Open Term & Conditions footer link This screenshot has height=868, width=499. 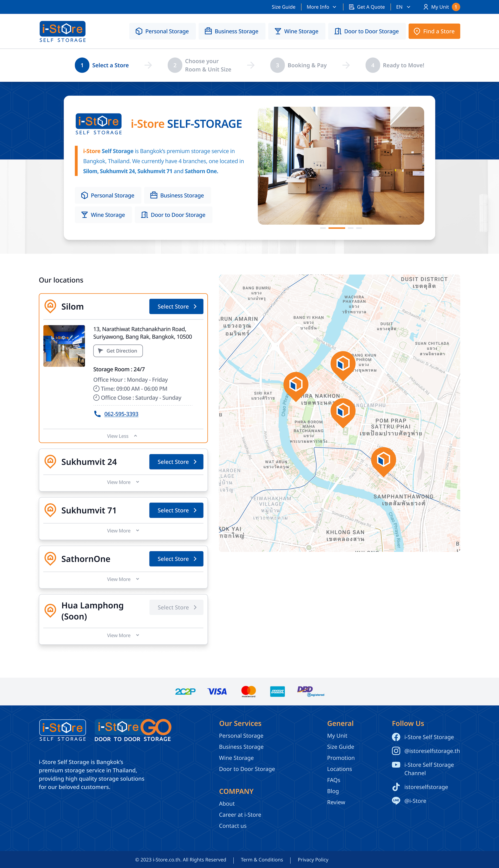click(x=262, y=859)
